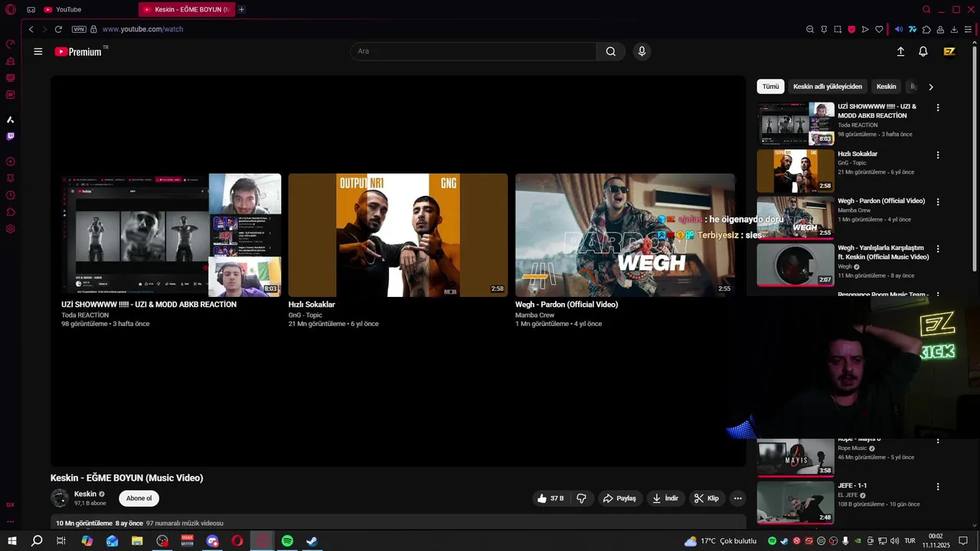Click the taskbar volume speaker icon

[895, 541]
